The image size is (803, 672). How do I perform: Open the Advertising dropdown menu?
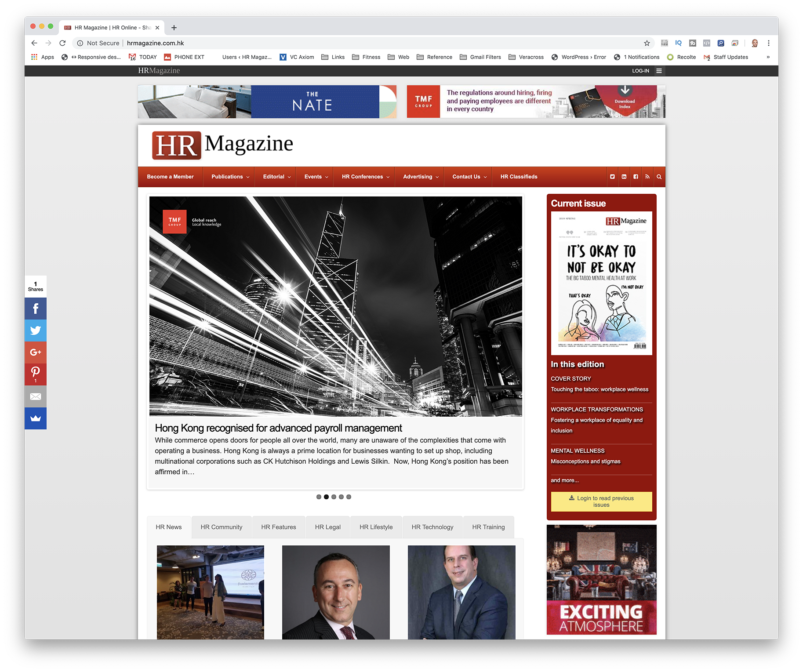420,177
